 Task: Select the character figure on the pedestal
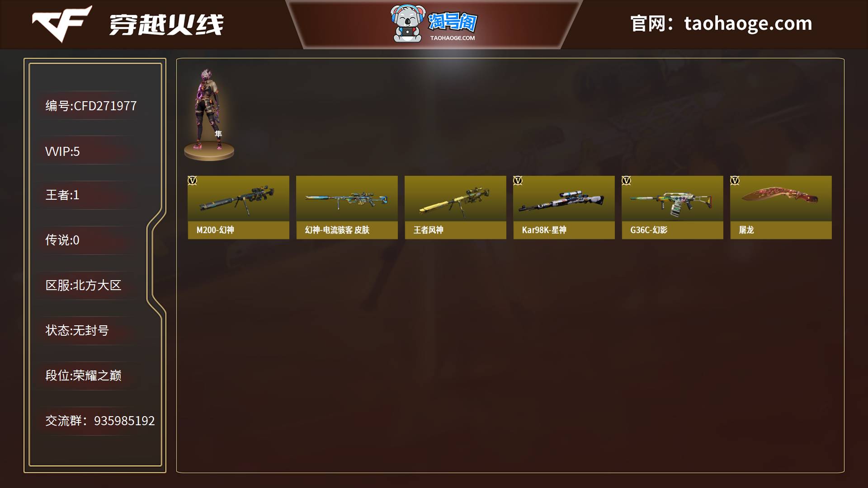[x=209, y=114]
